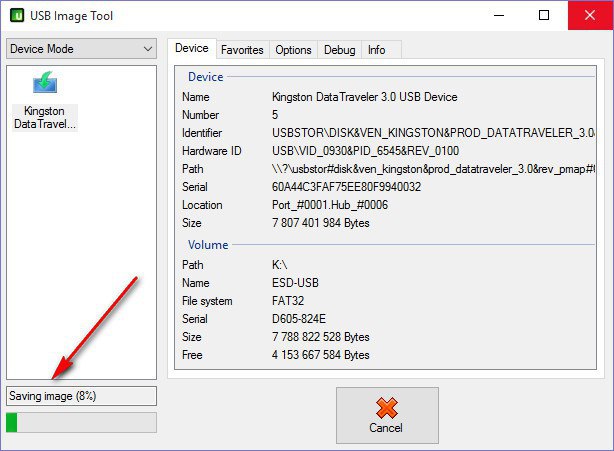Click the volume path K:\ value
Viewport: 614px width, 451px height.
[x=282, y=265]
